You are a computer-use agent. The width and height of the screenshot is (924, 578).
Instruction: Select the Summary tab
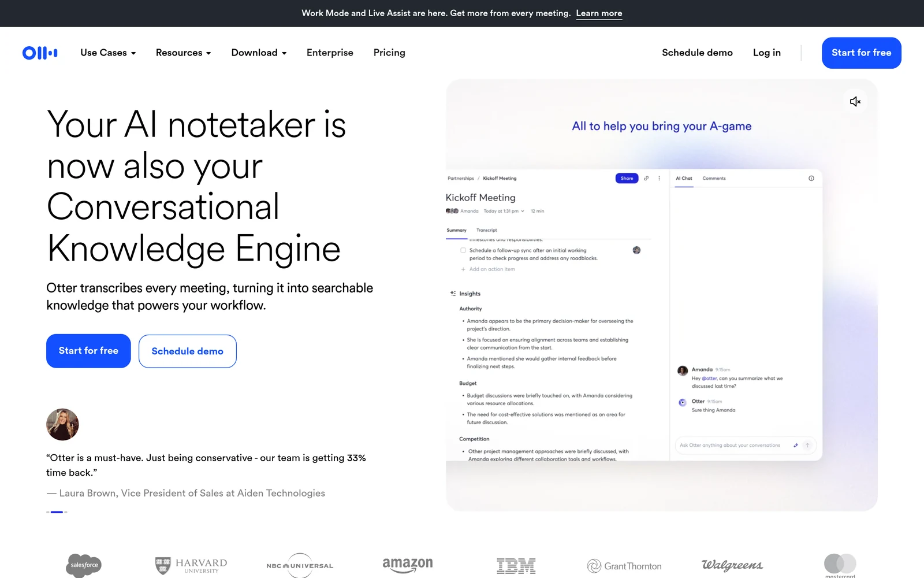456,230
